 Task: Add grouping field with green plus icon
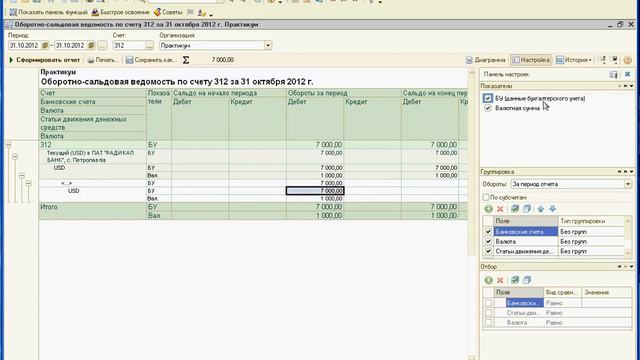(489, 209)
